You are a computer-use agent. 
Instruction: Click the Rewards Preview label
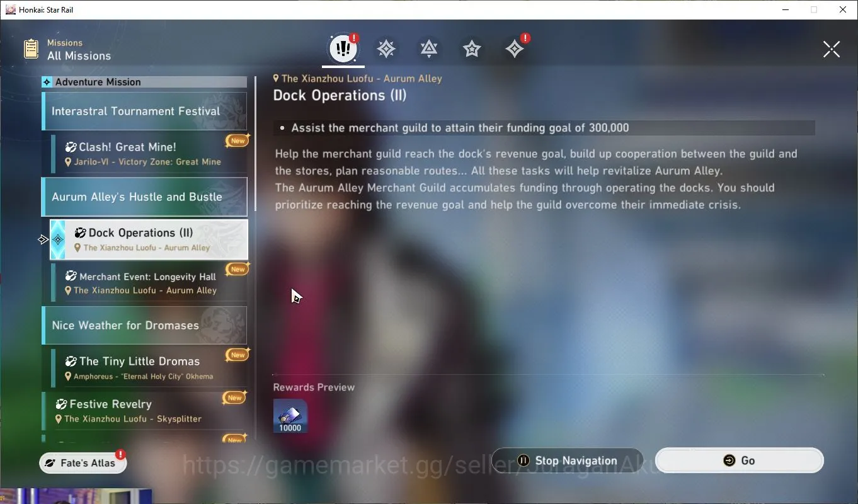tap(314, 387)
